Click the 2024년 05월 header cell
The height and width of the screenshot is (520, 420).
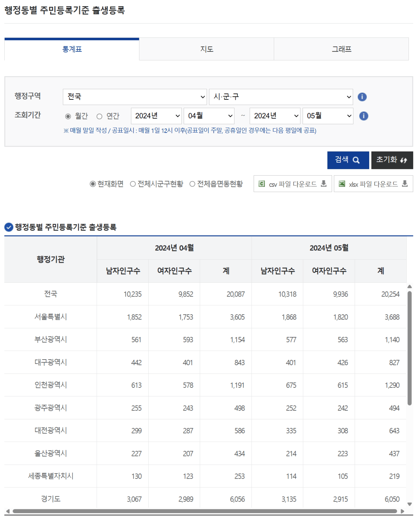click(x=329, y=248)
